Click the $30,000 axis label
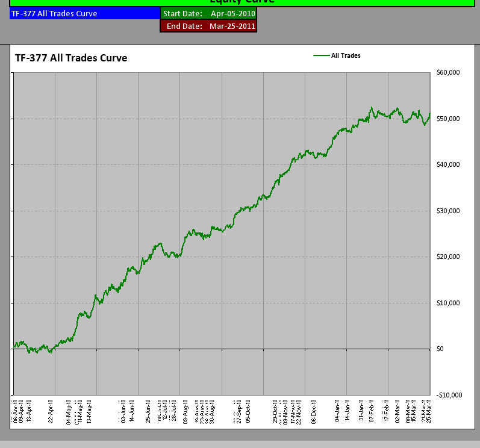Image resolution: width=480 pixels, height=448 pixels. pos(448,211)
